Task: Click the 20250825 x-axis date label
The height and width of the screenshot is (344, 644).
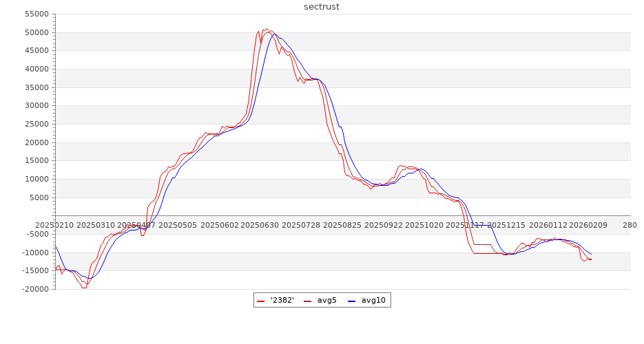Action: (340, 225)
